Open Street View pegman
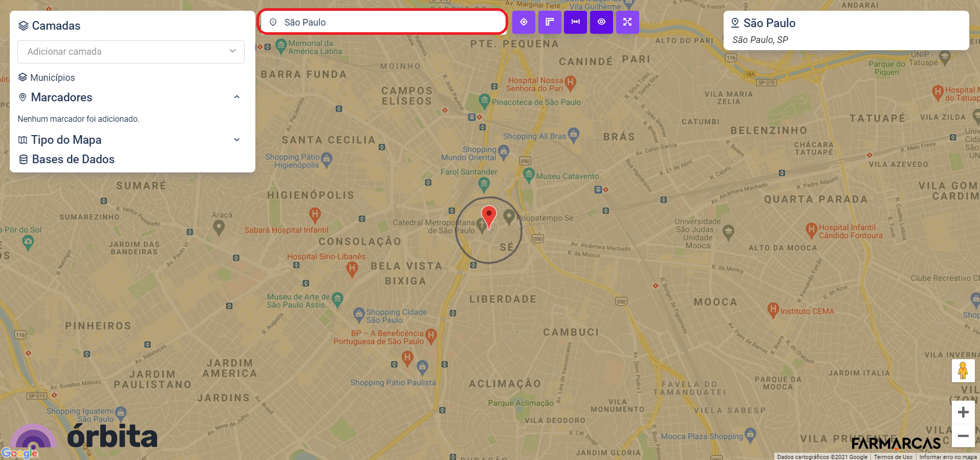Image resolution: width=980 pixels, height=460 pixels. coord(963,370)
